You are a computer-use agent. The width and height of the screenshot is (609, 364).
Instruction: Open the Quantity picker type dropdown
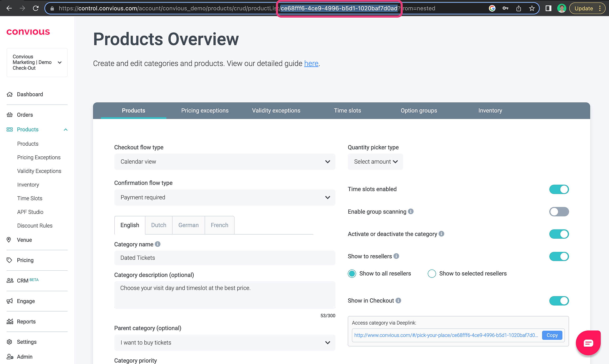pos(375,162)
